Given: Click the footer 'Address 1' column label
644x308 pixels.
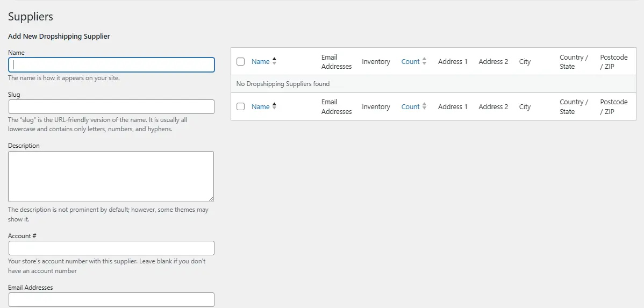Looking at the screenshot, I should click(453, 106).
